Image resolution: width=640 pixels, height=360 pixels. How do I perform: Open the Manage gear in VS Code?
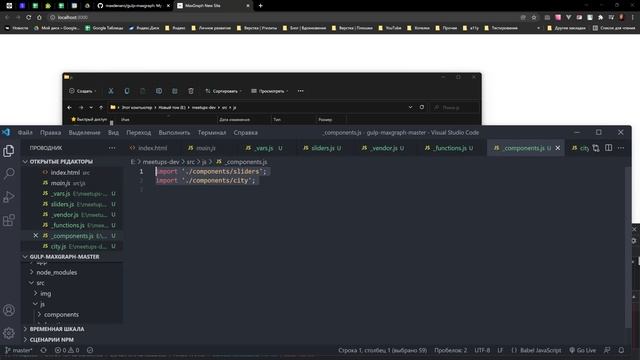[9, 333]
